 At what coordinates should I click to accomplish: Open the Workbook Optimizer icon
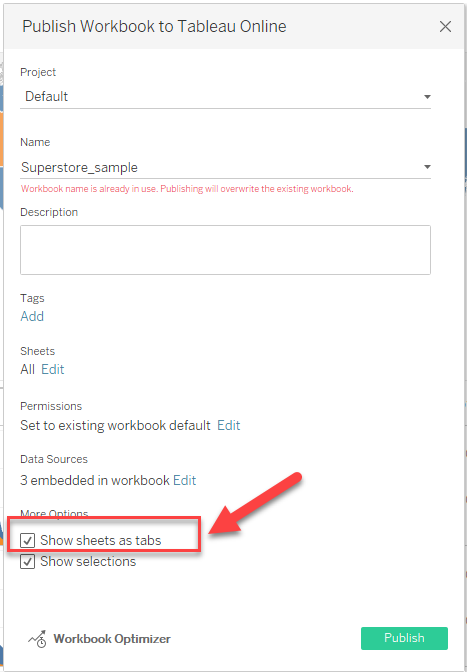point(37,639)
